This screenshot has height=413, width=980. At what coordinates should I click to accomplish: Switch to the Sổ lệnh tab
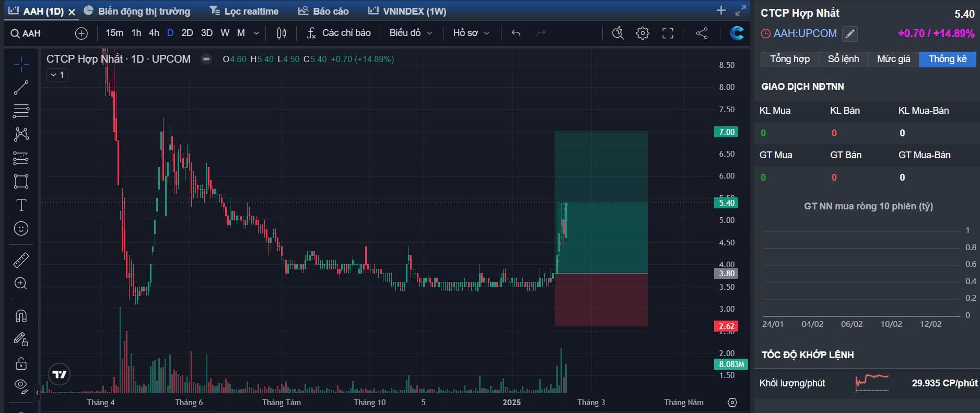point(843,59)
